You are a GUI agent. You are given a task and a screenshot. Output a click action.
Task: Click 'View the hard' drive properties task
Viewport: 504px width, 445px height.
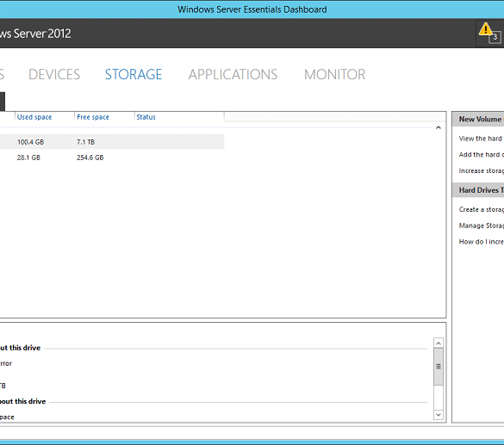[x=482, y=139]
